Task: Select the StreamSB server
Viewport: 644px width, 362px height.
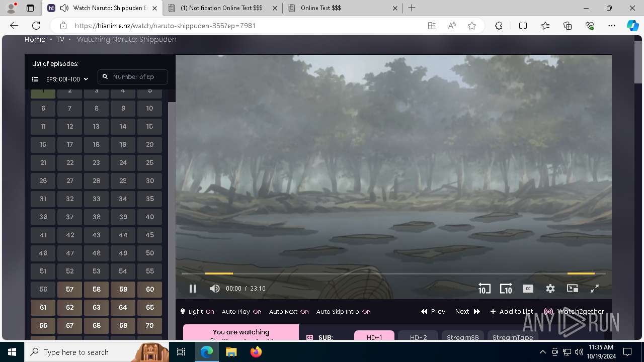Action: point(463,336)
